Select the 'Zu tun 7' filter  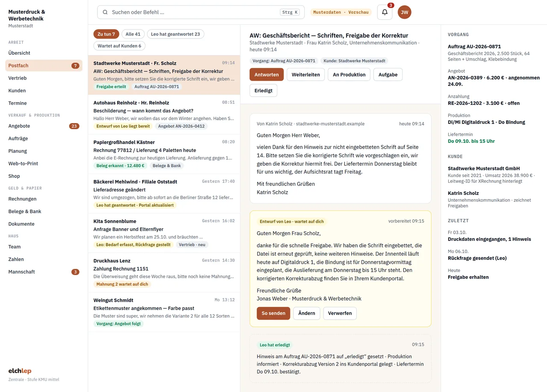(106, 34)
